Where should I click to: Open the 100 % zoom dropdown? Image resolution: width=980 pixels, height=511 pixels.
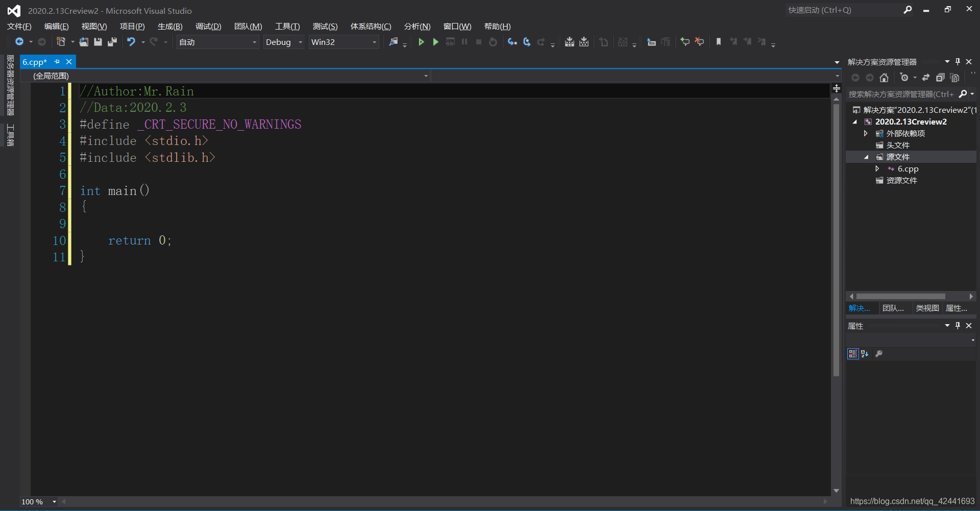(x=39, y=502)
